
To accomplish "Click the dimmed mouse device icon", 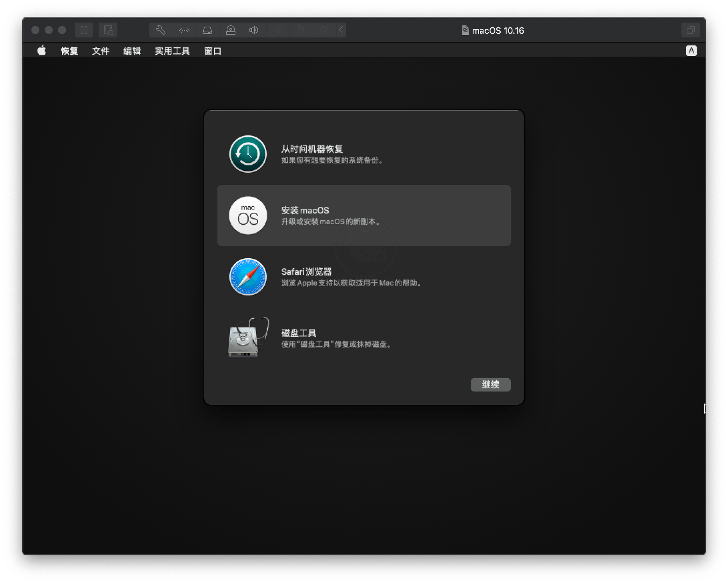I will [x=301, y=30].
